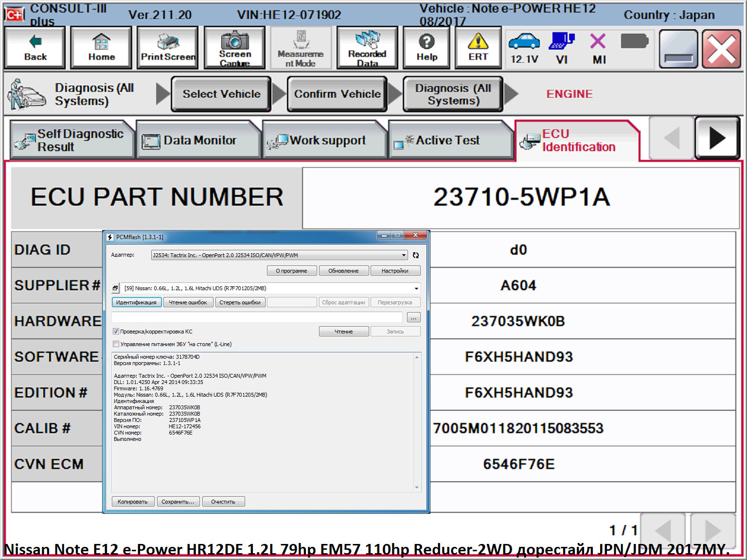Switch to Active Test tab
This screenshot has height=560, width=747.
click(451, 140)
